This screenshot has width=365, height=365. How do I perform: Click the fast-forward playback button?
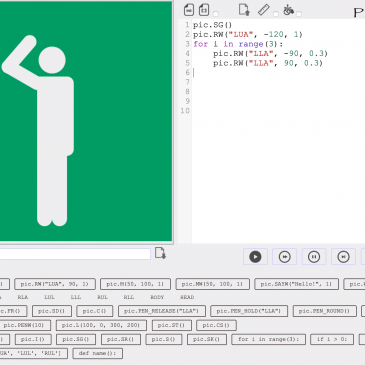pos(285,257)
